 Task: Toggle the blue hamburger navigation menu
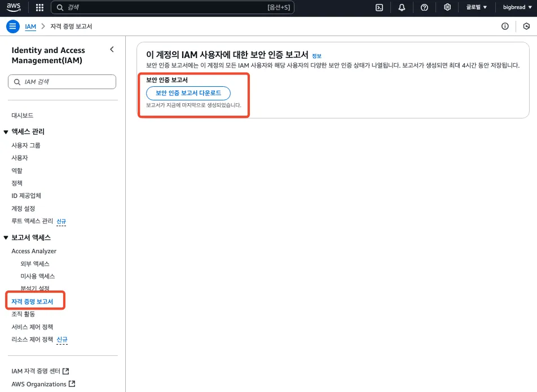[13, 27]
